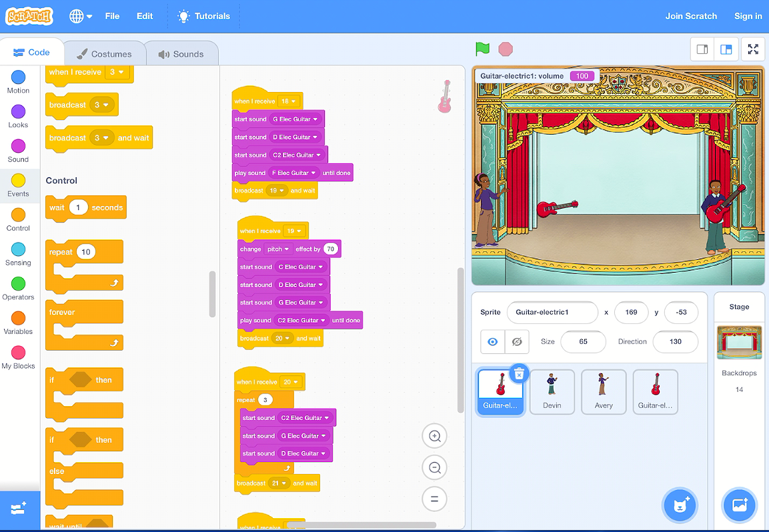Hide the sprite with crossed-eye icon
The image size is (769, 532).
(x=516, y=341)
